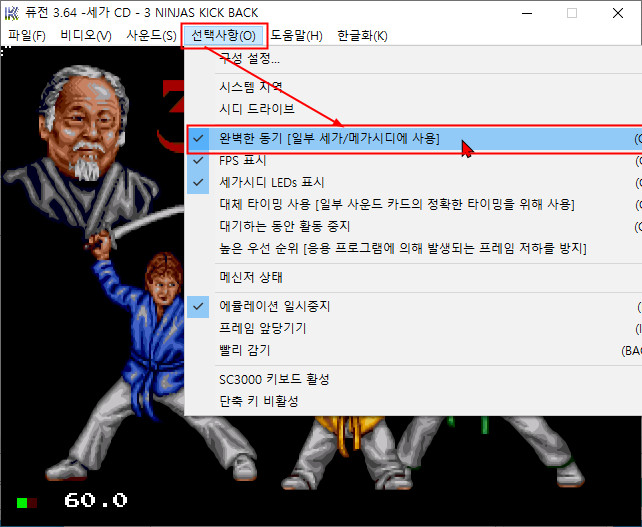Toggle 세가시디 LEDs 표시 option
642x527 pixels.
point(414,182)
